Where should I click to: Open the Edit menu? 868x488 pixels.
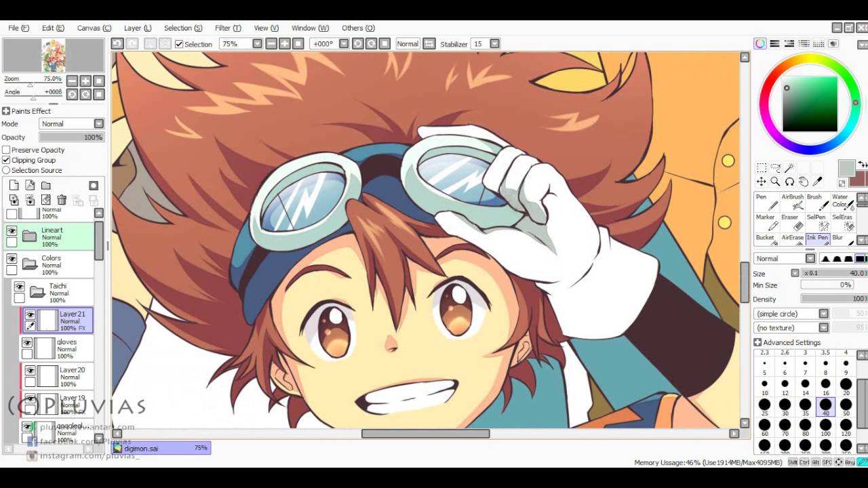click(53, 28)
